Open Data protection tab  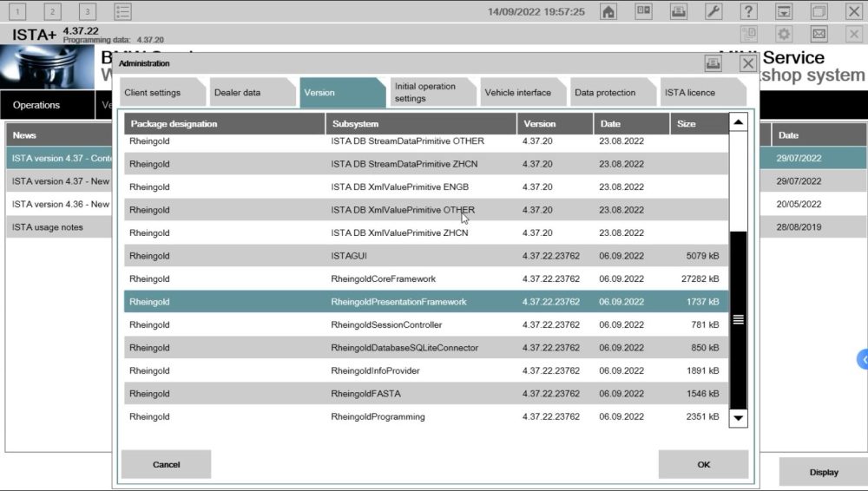point(612,93)
